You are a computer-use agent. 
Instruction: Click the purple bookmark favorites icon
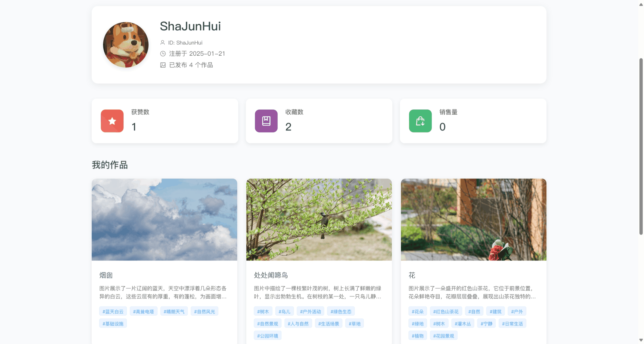tap(266, 121)
